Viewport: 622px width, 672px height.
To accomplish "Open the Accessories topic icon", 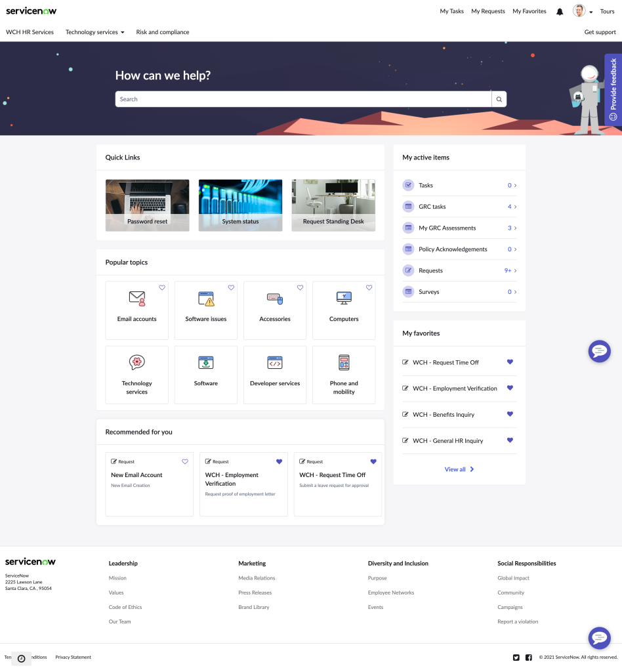I will point(275,299).
